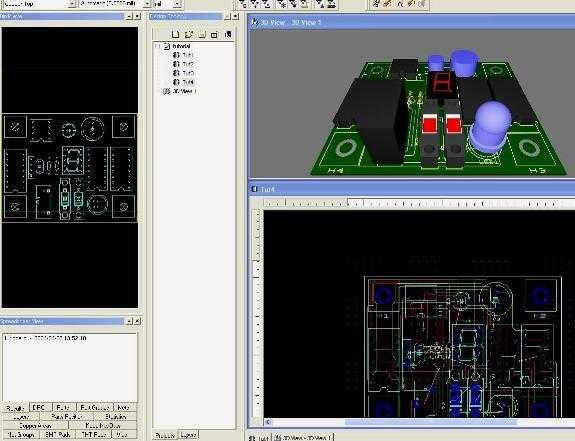575x441 pixels.
Task: Switch to the DRC tab
Action: (x=39, y=408)
